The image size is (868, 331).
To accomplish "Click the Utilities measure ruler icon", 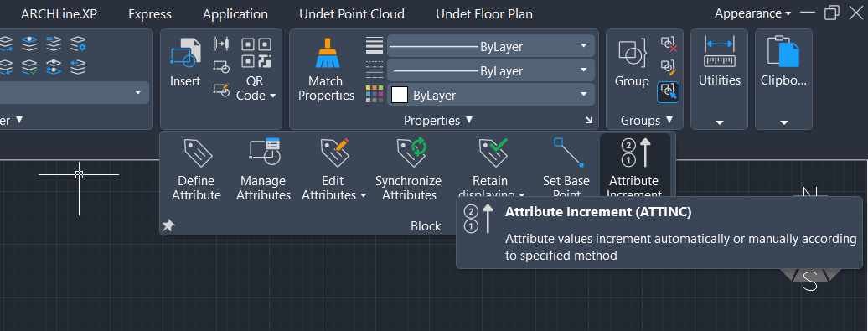I will pos(719,52).
